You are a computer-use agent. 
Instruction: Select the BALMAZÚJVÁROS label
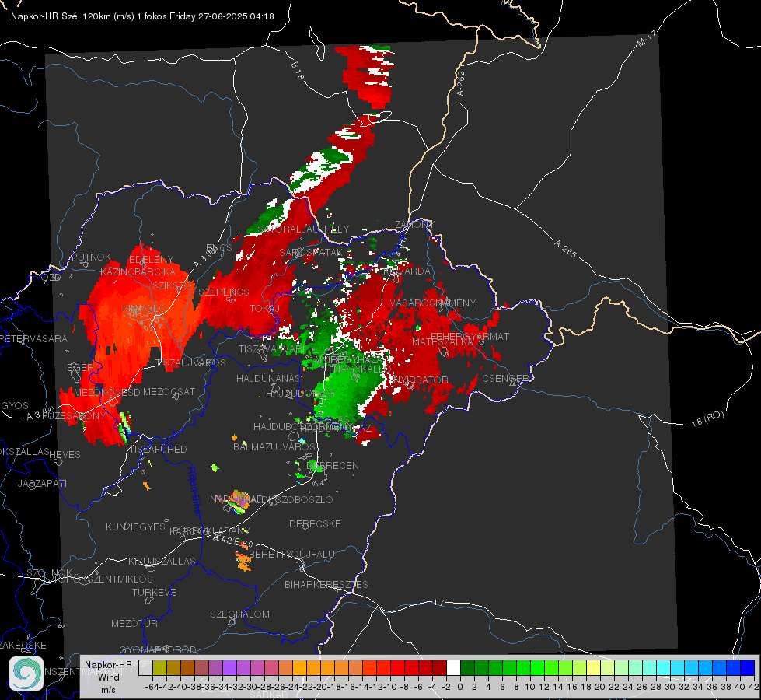[x=274, y=446]
